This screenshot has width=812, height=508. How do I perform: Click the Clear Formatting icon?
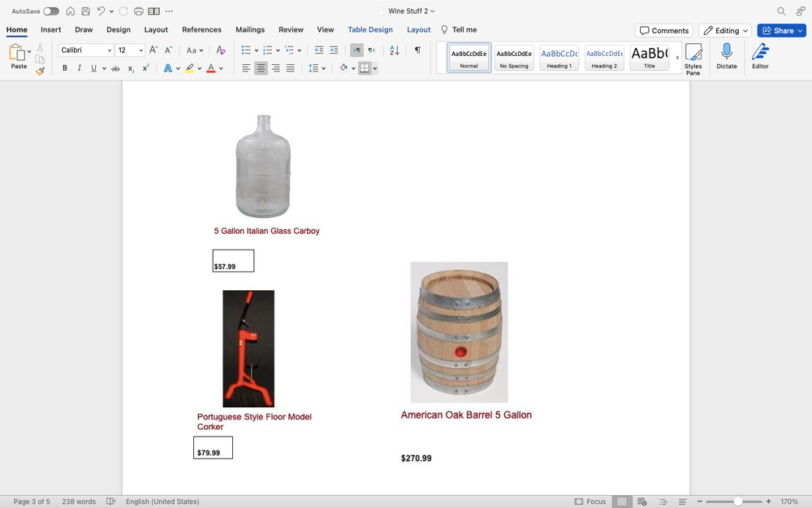point(221,50)
